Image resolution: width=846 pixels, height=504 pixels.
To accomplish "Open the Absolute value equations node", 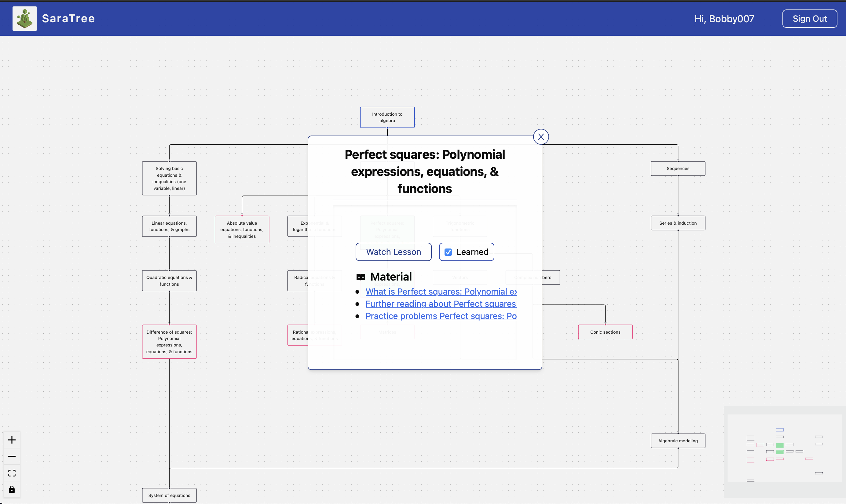I will (242, 230).
